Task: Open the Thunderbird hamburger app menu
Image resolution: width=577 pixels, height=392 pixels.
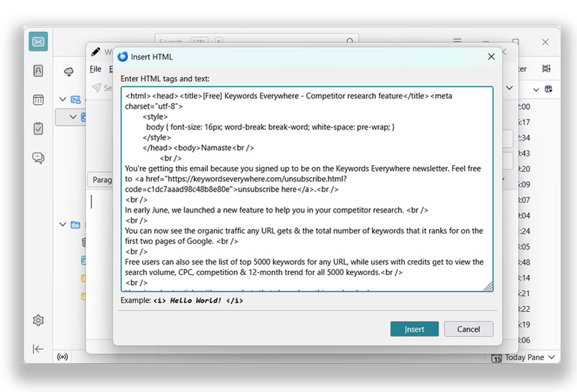Action: click(x=457, y=41)
